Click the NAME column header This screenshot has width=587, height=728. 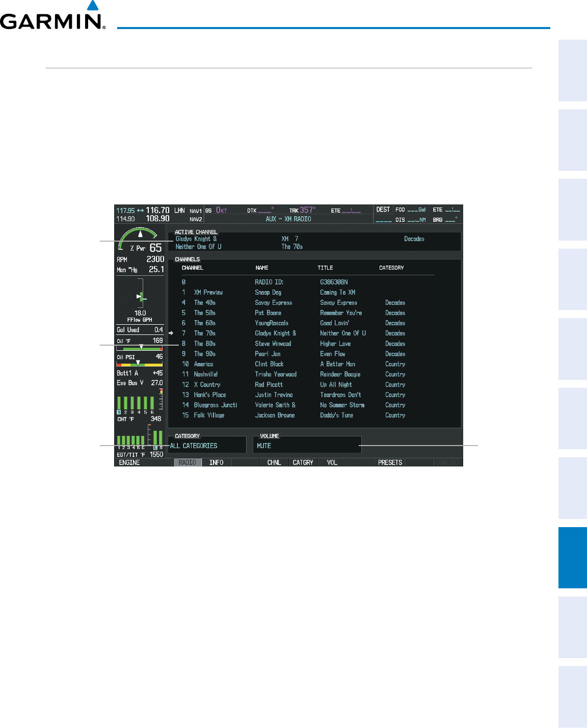[x=262, y=268]
